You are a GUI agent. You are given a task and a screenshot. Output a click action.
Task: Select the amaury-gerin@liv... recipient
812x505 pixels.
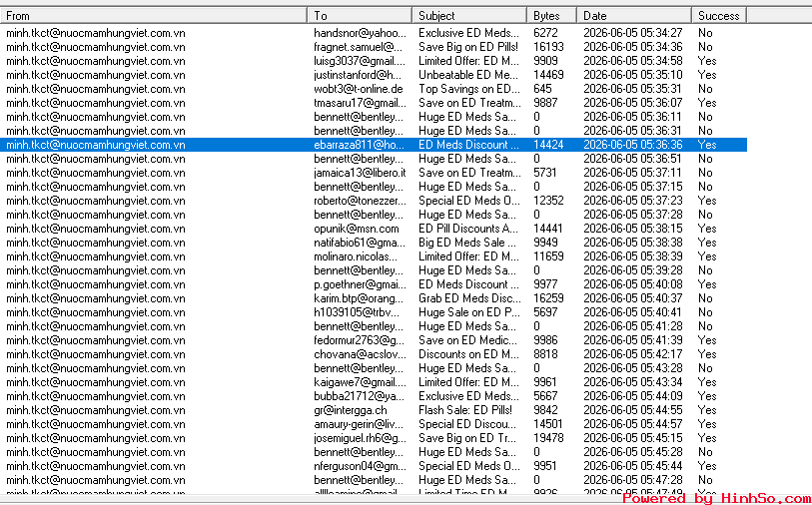(x=360, y=424)
